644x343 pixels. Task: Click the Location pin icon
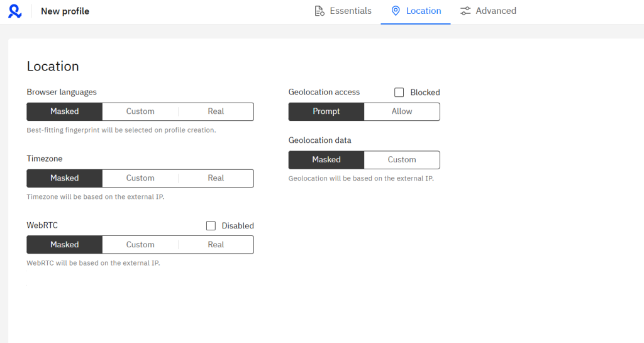coord(396,11)
